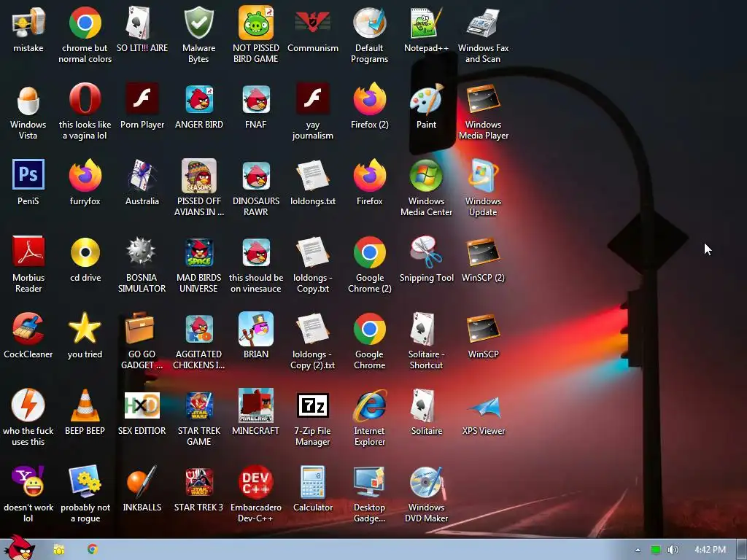747x560 pixels.
Task: Select AGGITATED CHICKENS icon
Action: point(198,329)
